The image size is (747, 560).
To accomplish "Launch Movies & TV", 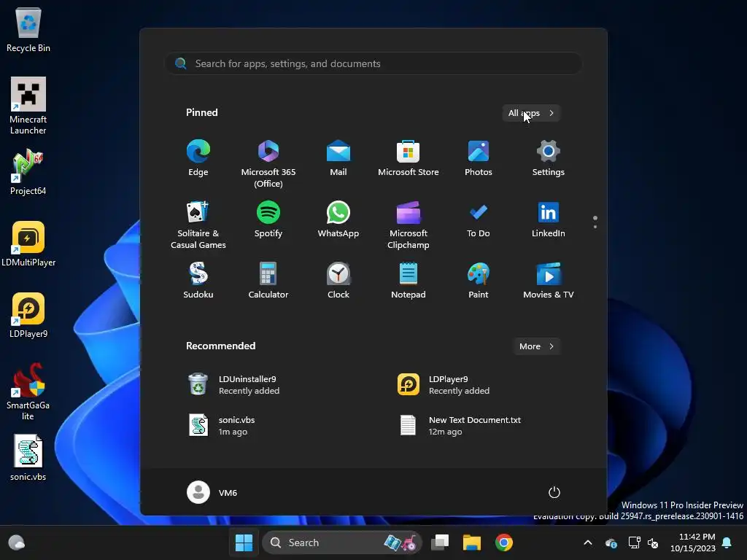I will [x=549, y=281].
